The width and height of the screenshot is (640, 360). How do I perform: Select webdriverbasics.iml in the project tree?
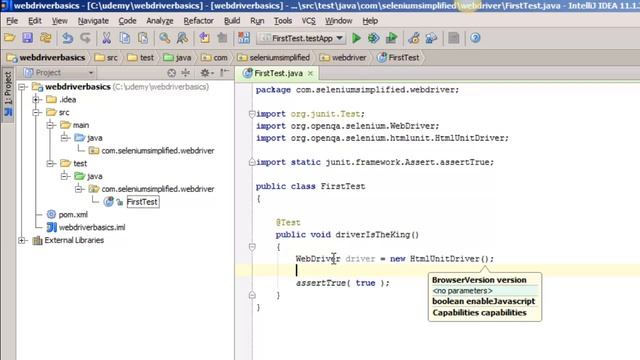(86, 227)
